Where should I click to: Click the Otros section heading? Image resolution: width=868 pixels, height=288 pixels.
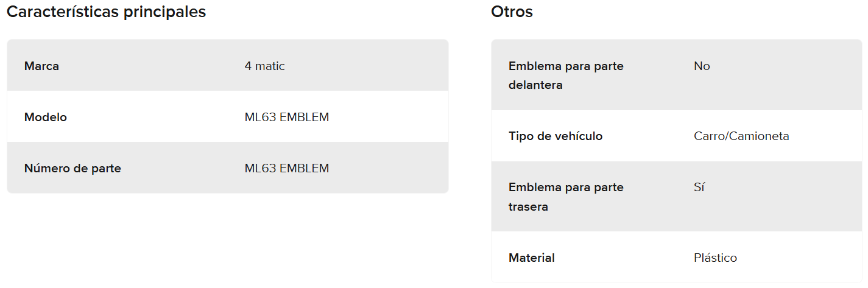coord(512,12)
